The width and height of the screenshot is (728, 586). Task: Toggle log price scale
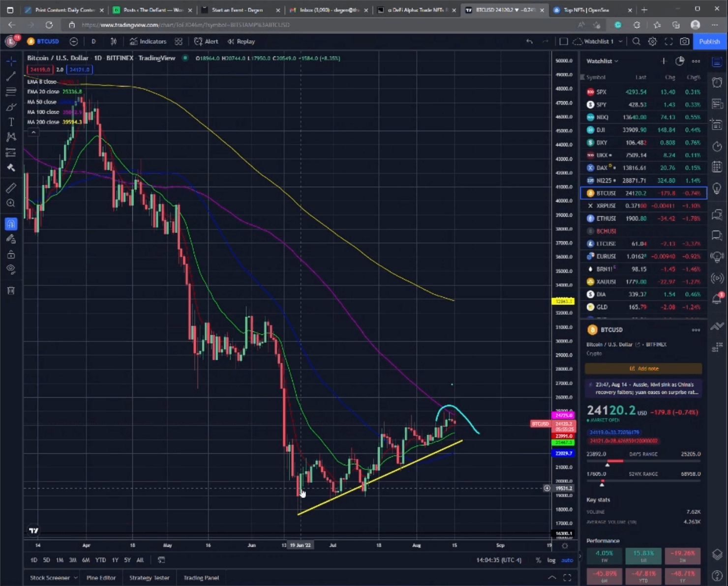(x=551, y=560)
